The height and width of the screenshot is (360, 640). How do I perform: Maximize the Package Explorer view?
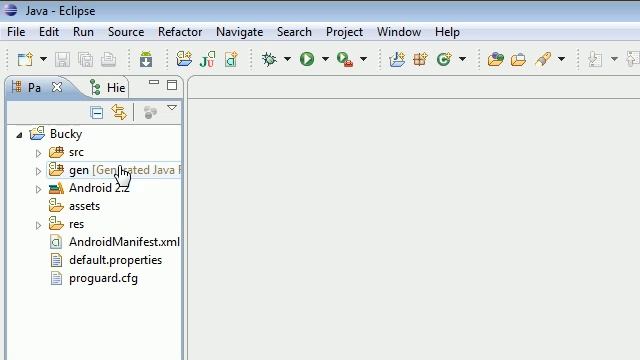(x=172, y=85)
